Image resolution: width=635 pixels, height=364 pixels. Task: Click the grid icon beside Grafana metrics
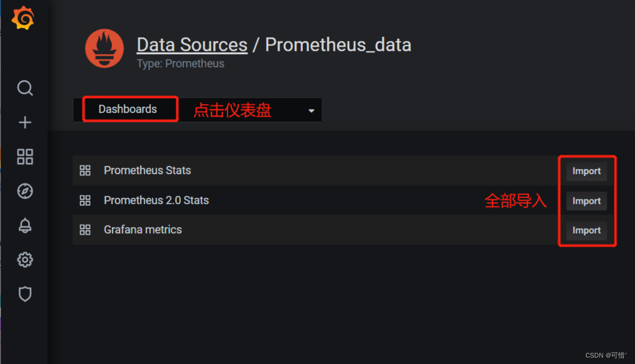click(x=85, y=230)
